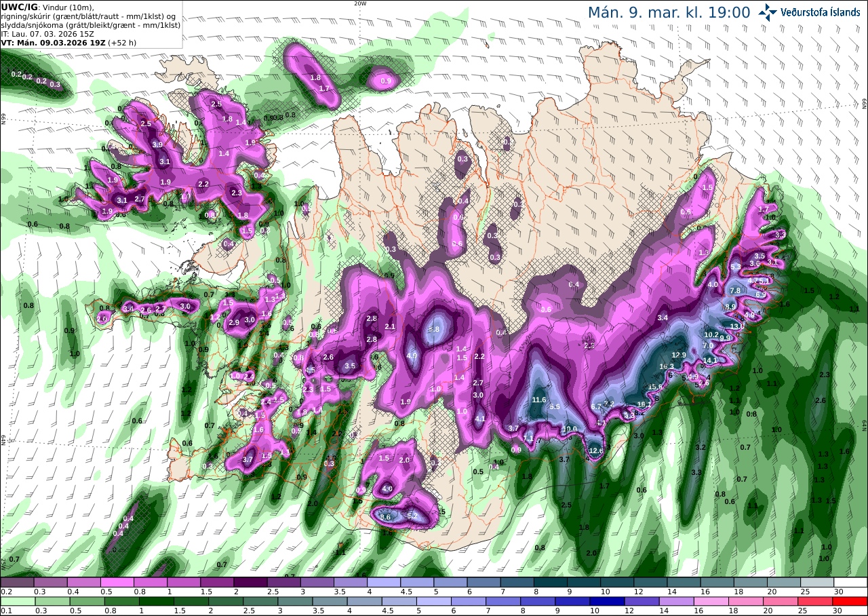
Task: Select the bright red 30 swatch in the rain scale
Action: (x=850, y=601)
